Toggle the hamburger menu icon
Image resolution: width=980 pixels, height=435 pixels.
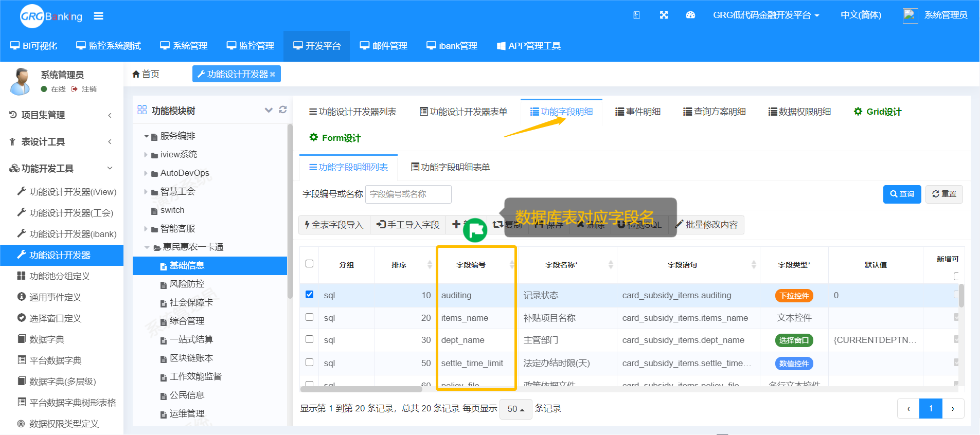[x=99, y=16]
